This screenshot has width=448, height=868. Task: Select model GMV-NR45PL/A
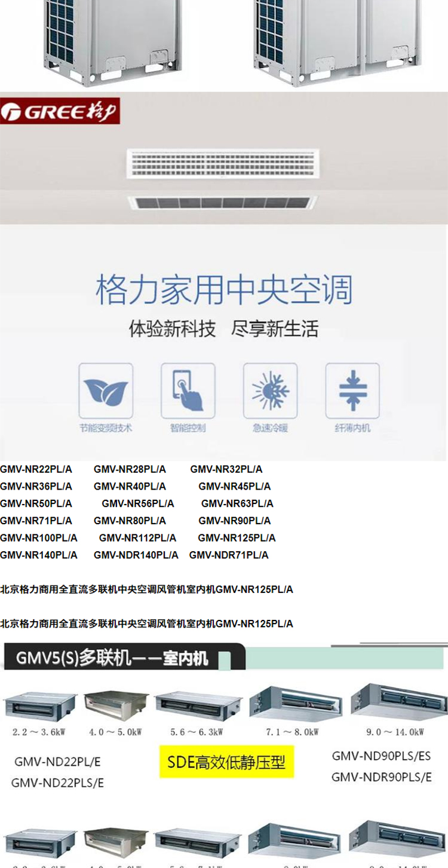(x=235, y=487)
